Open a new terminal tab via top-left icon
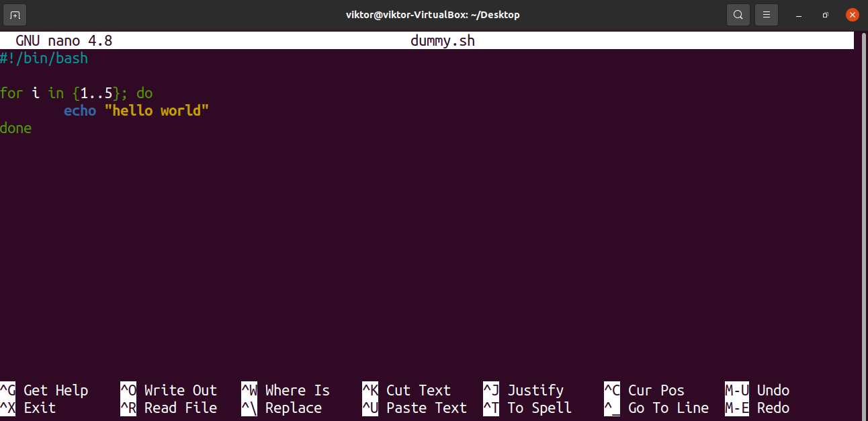868x421 pixels. tap(14, 14)
